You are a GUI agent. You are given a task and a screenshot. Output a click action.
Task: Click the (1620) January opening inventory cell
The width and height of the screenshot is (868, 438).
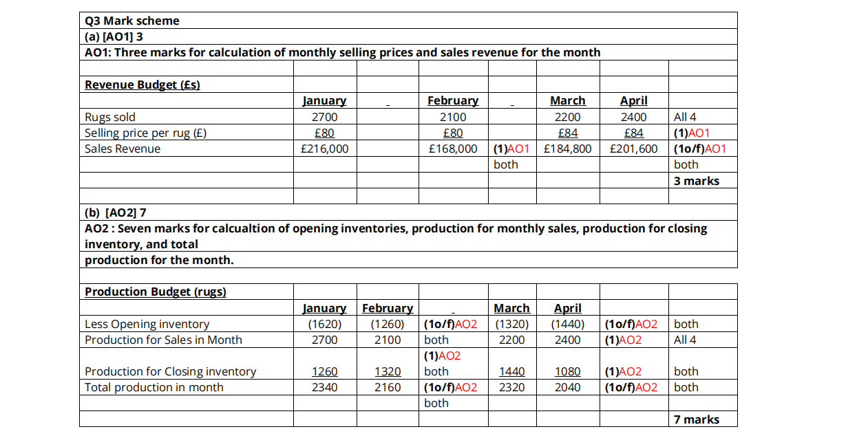point(325,324)
